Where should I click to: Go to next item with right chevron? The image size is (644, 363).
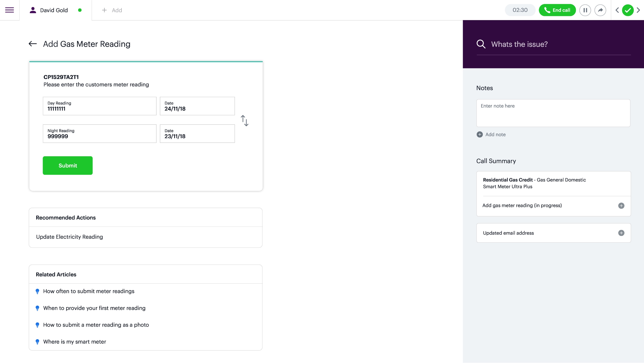point(638,10)
